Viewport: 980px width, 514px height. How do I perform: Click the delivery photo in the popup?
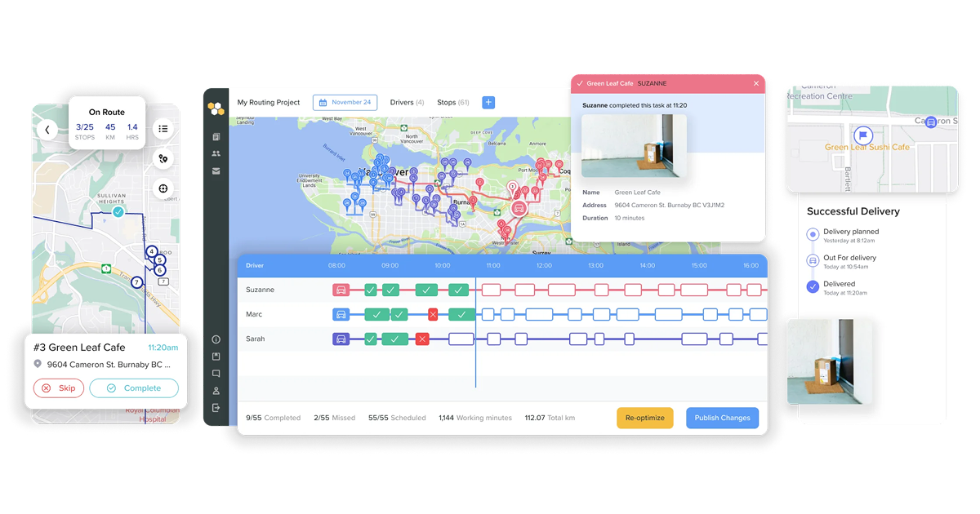tap(634, 145)
